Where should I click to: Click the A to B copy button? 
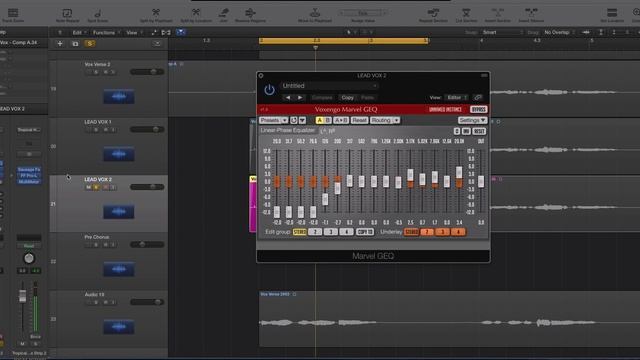341,120
